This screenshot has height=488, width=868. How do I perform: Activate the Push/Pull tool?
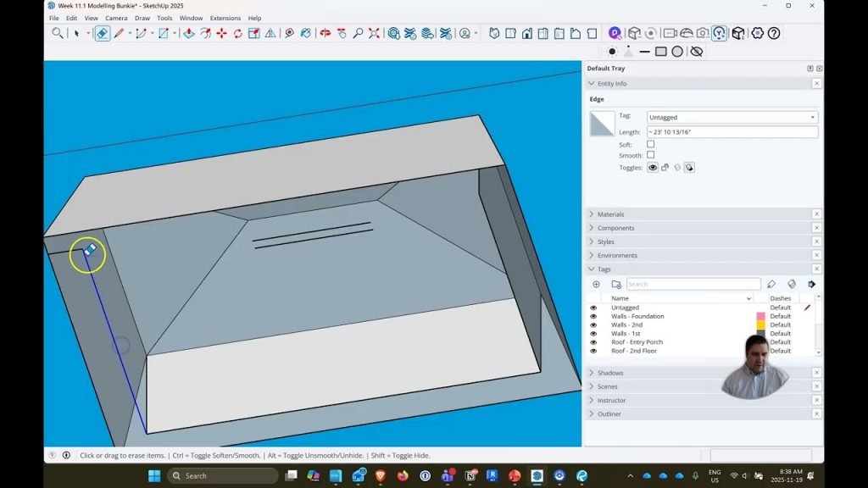tap(188, 33)
